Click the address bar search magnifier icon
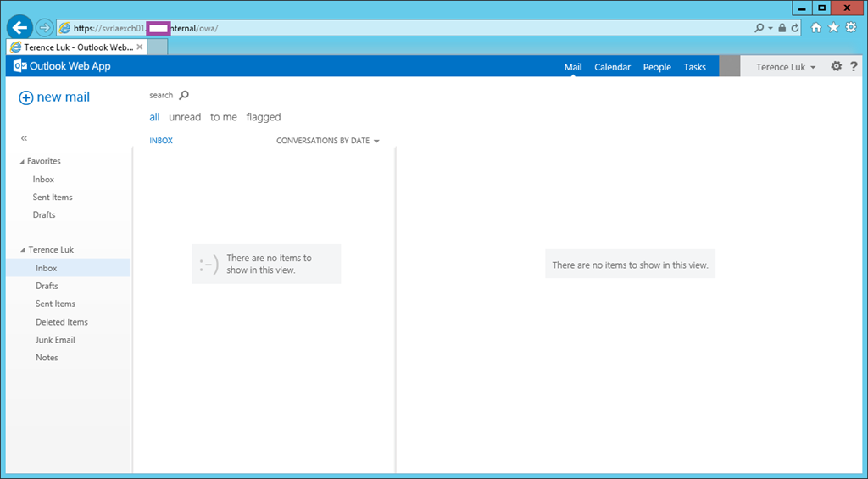 click(x=759, y=28)
